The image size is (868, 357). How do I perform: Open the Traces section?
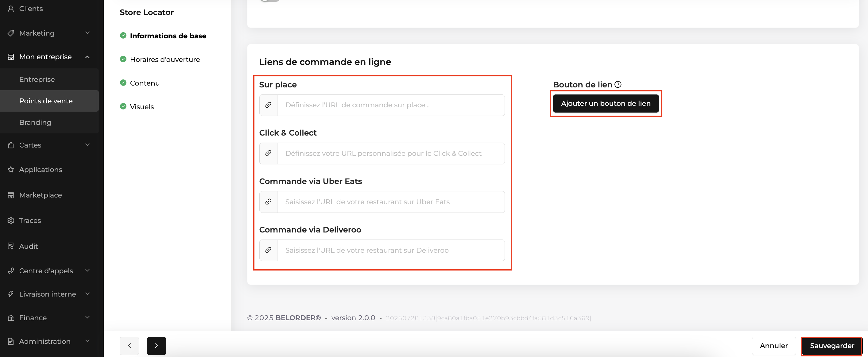(x=30, y=221)
